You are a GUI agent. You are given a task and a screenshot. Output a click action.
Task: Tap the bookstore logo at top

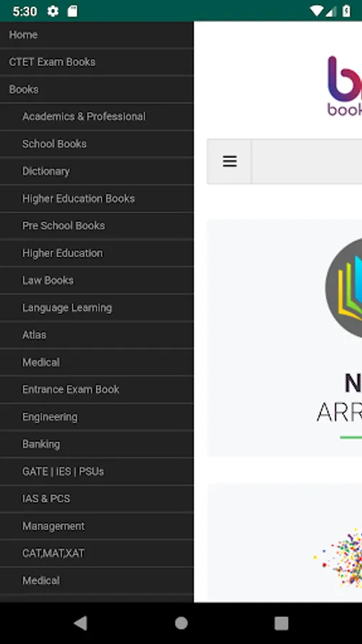(x=344, y=86)
